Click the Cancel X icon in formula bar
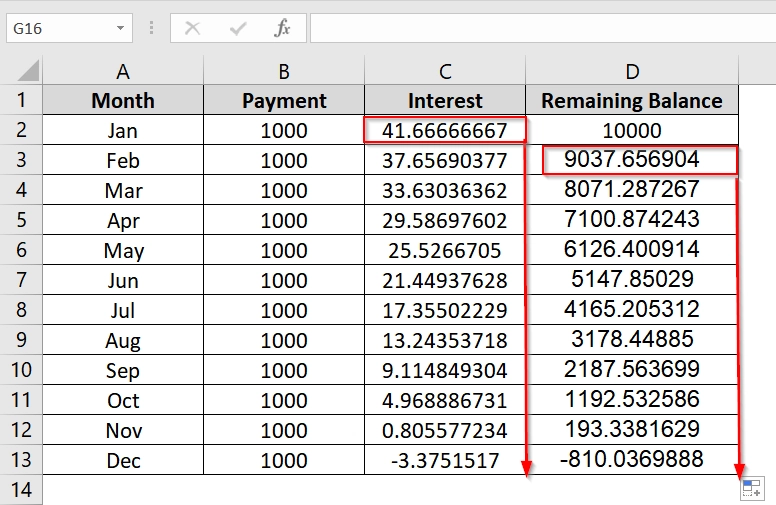 pyautogui.click(x=192, y=28)
